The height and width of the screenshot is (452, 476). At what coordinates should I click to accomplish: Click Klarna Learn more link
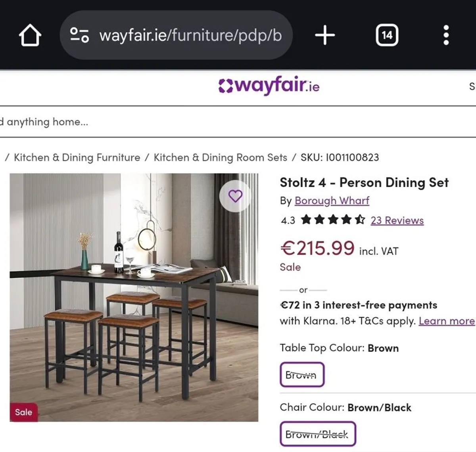446,321
